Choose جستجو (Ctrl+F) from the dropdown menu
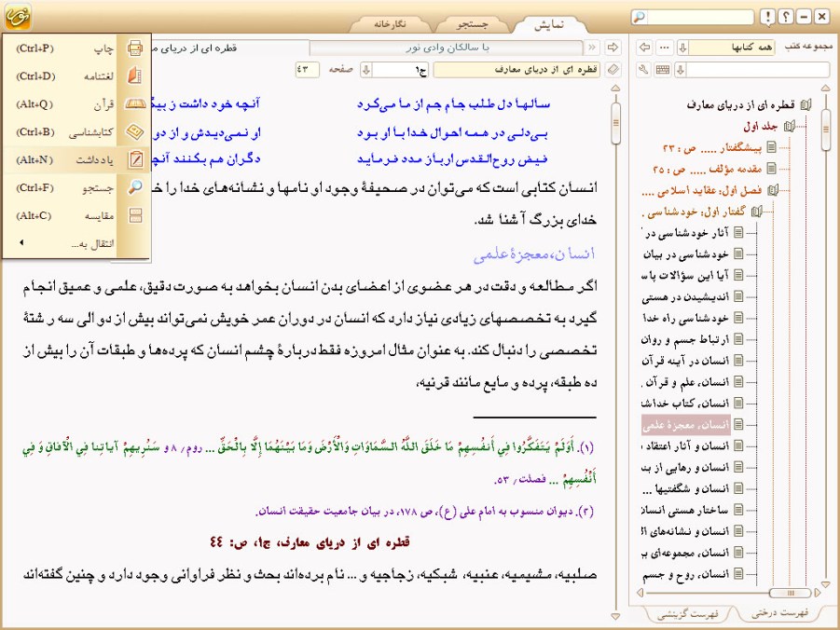Viewport: 840px width, 630px height. point(76,187)
